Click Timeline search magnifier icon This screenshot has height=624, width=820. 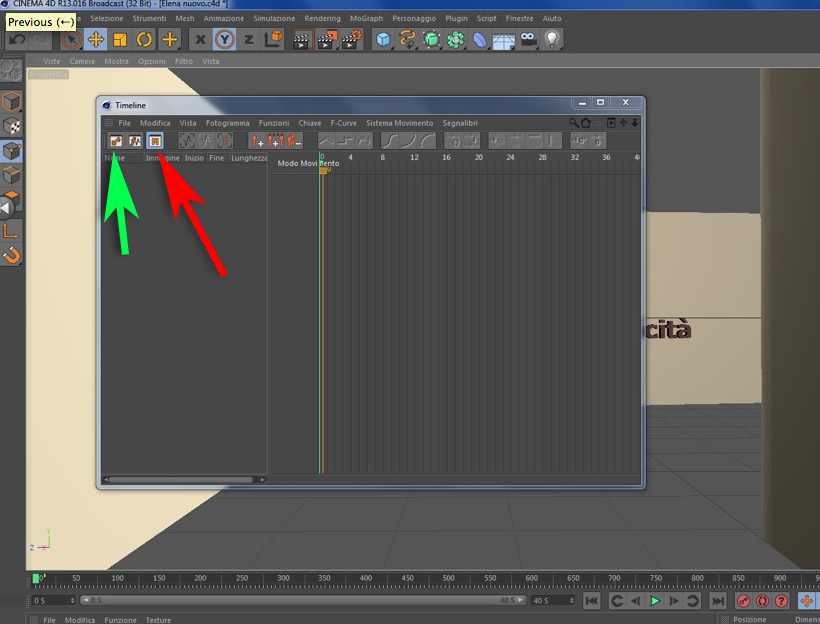(x=574, y=122)
